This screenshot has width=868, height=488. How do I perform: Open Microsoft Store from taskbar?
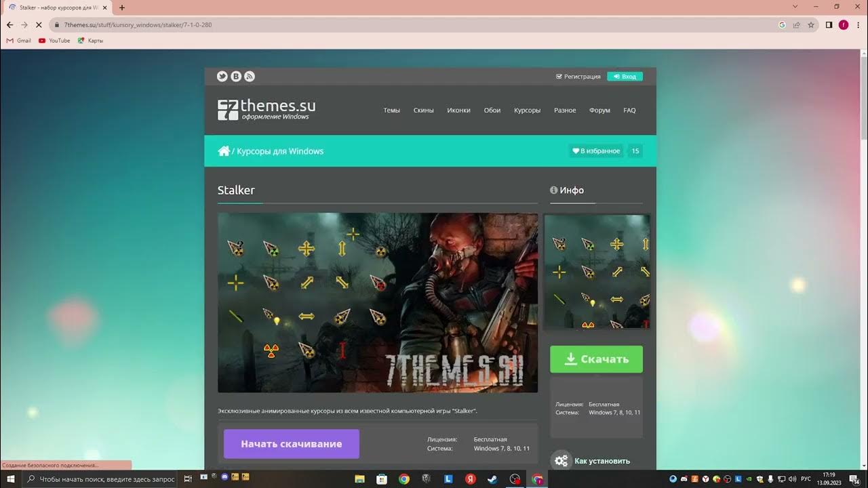click(x=382, y=479)
